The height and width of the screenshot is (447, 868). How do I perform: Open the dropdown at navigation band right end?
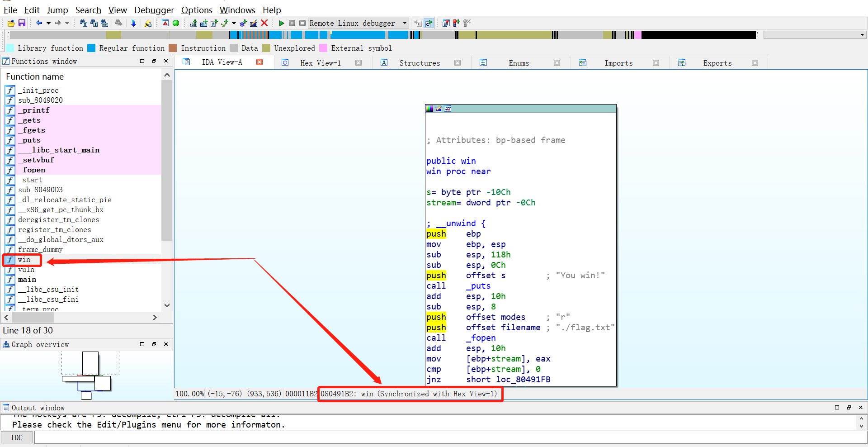(x=862, y=35)
